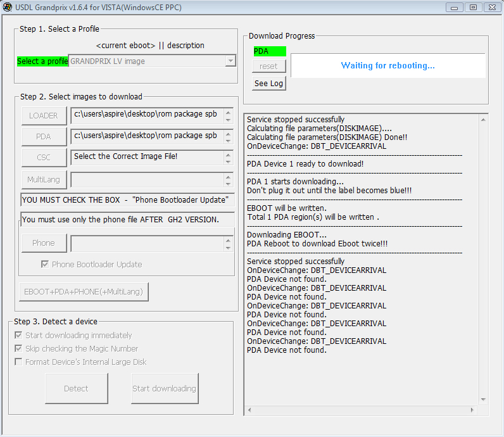Click down arrow of LOADER path field
The image size is (504, 437).
(x=228, y=120)
